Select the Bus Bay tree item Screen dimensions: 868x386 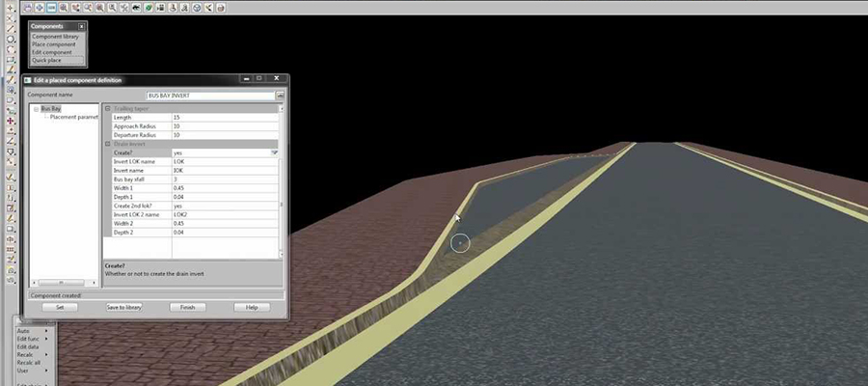(x=51, y=109)
